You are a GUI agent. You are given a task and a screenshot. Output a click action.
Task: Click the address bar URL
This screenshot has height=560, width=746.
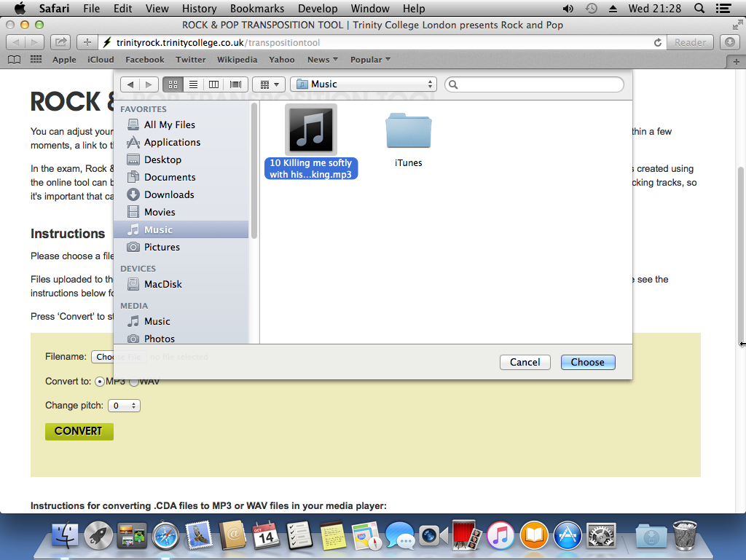[218, 43]
